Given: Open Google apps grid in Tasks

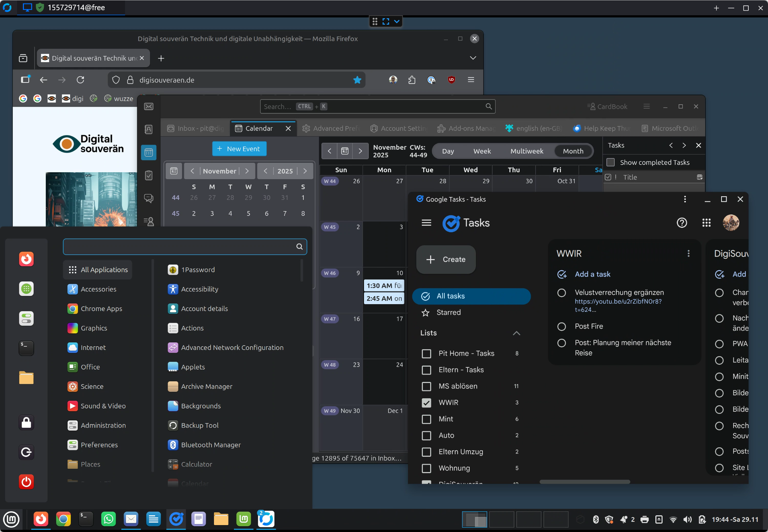Looking at the screenshot, I should click(x=706, y=223).
